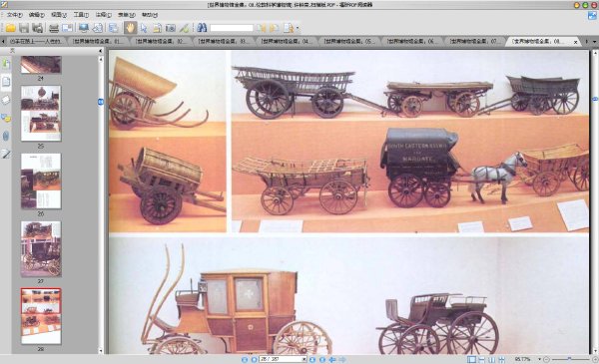Click the zoom slider in status bar

[x=570, y=359]
